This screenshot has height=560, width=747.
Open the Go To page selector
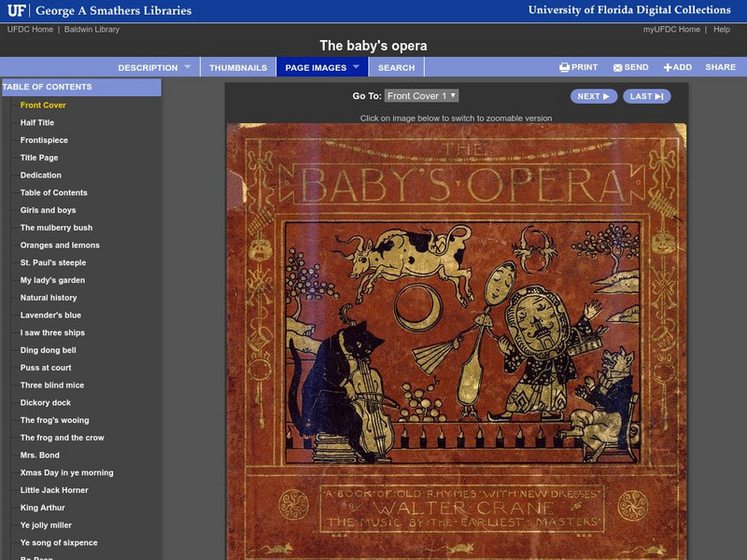click(420, 96)
